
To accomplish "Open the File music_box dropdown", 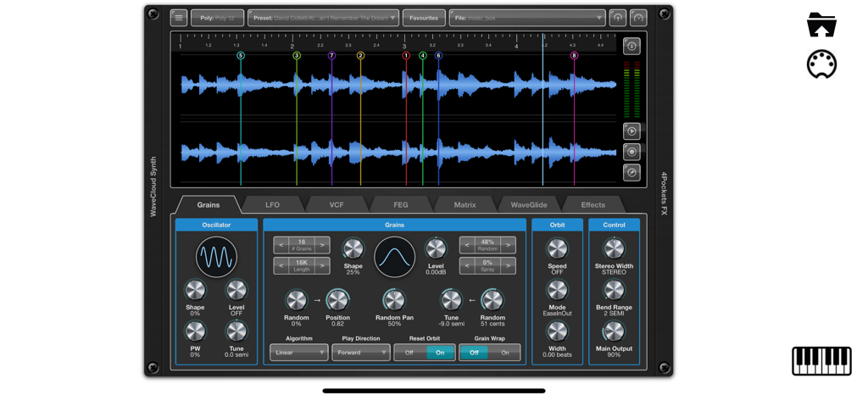I will click(x=527, y=18).
